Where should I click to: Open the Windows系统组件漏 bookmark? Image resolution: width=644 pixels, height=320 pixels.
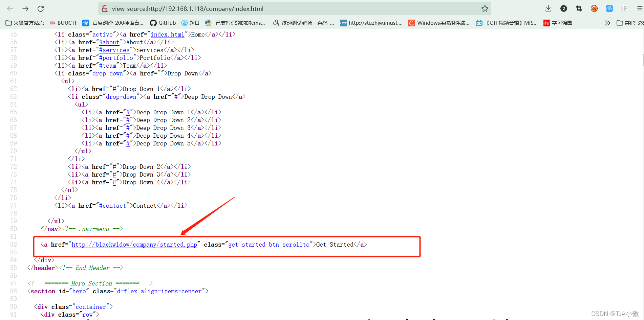439,23
